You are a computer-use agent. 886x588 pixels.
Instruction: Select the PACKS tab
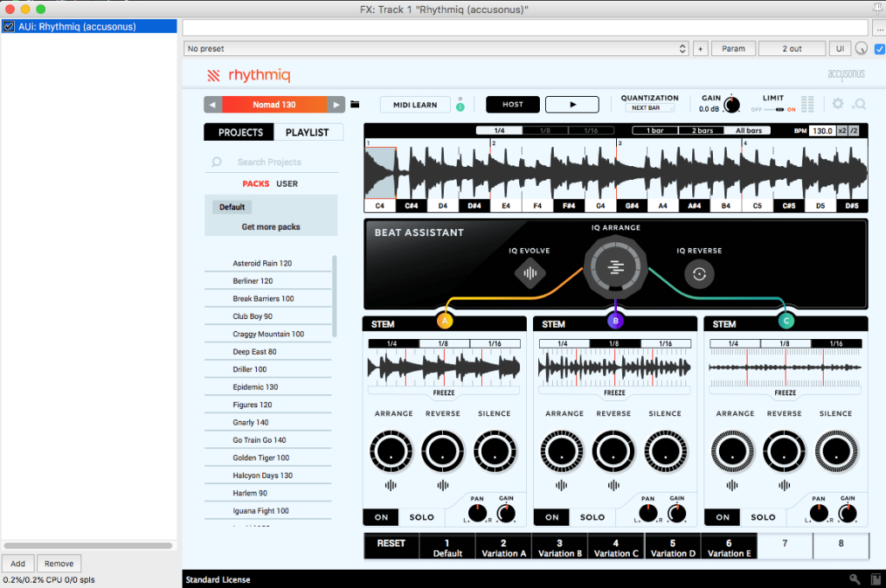pyautogui.click(x=255, y=183)
